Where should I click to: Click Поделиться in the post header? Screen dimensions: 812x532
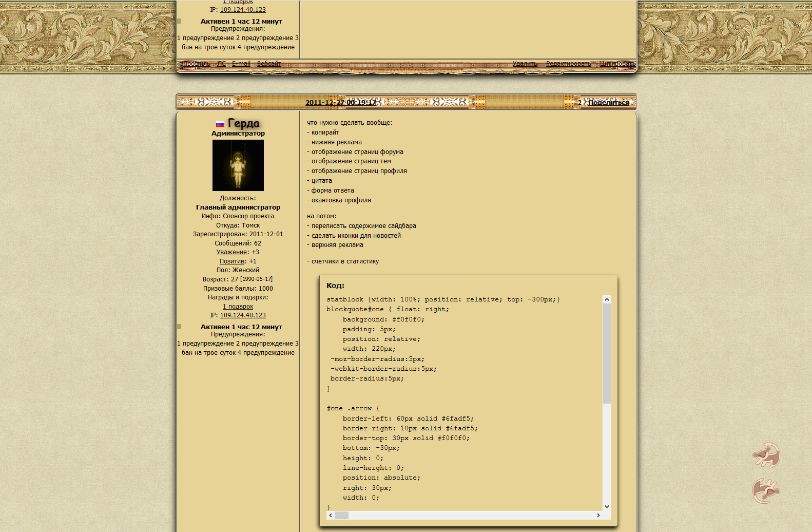tap(608, 103)
